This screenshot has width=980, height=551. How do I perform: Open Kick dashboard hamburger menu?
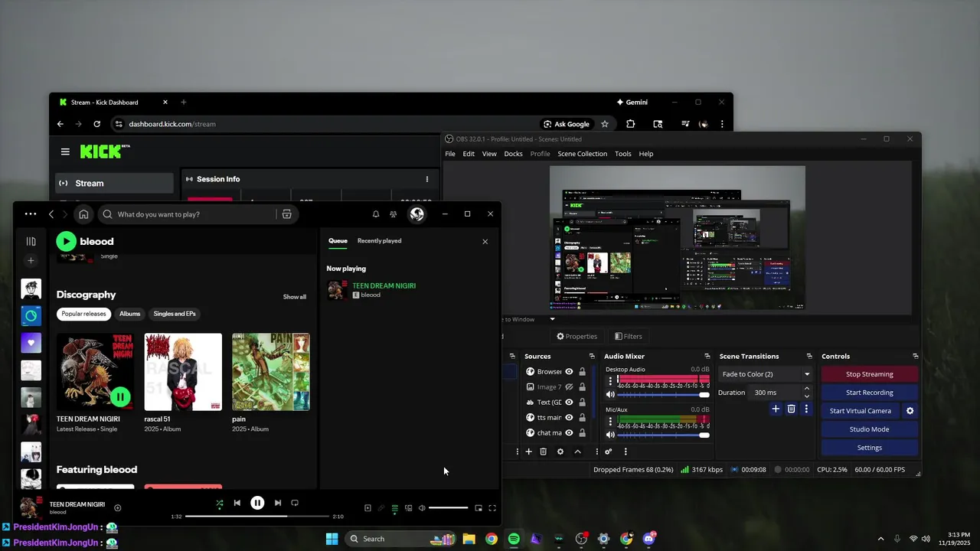66,152
